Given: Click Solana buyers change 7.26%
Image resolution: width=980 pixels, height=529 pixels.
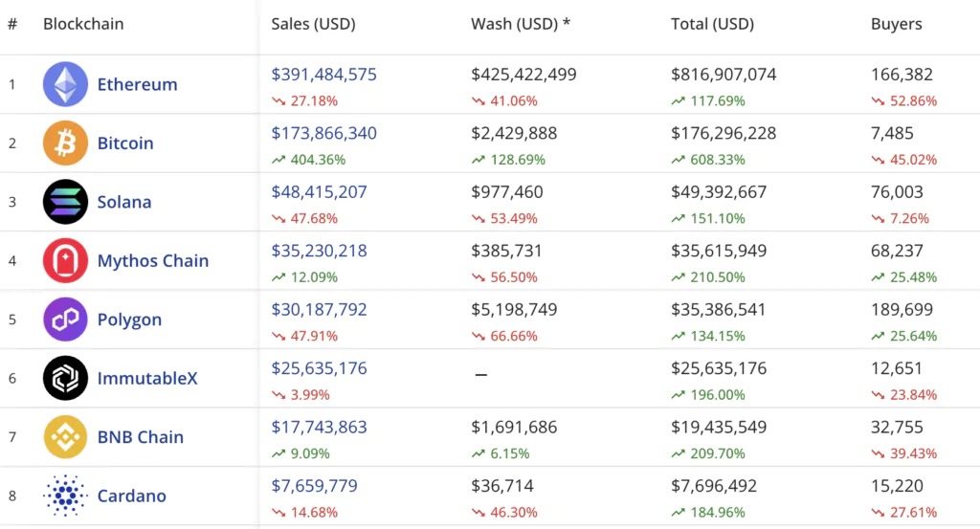Looking at the screenshot, I should click(x=901, y=219).
